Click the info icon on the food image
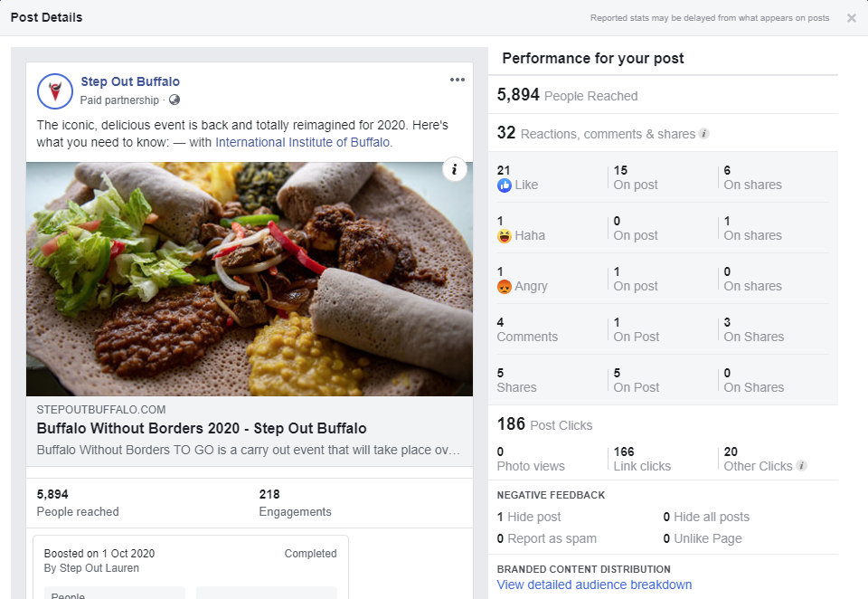868x599 pixels. coord(455,169)
